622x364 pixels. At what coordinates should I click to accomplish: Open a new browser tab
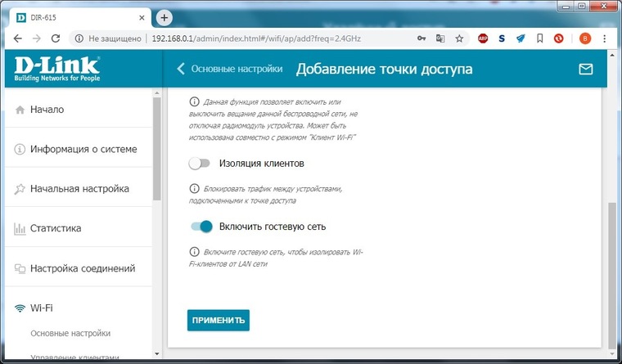pyautogui.click(x=165, y=17)
